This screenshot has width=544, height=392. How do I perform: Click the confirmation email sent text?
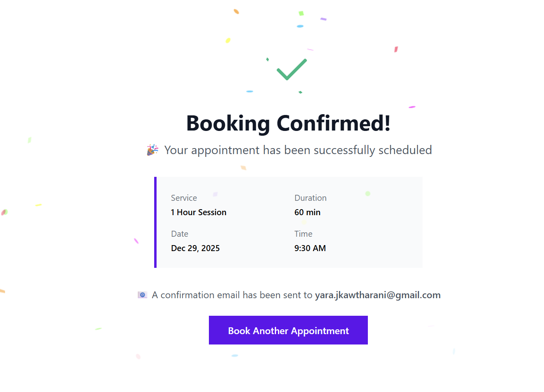(x=232, y=295)
